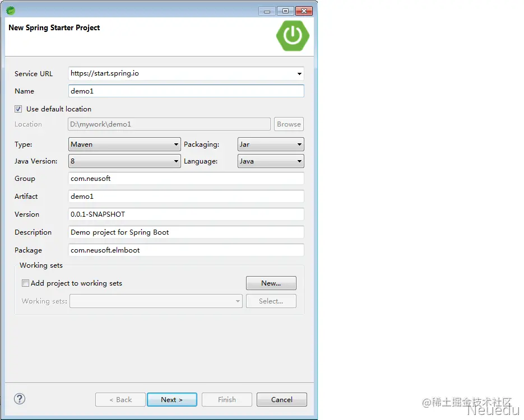
Task: Focus the Name field containing demo1
Action: pos(186,91)
